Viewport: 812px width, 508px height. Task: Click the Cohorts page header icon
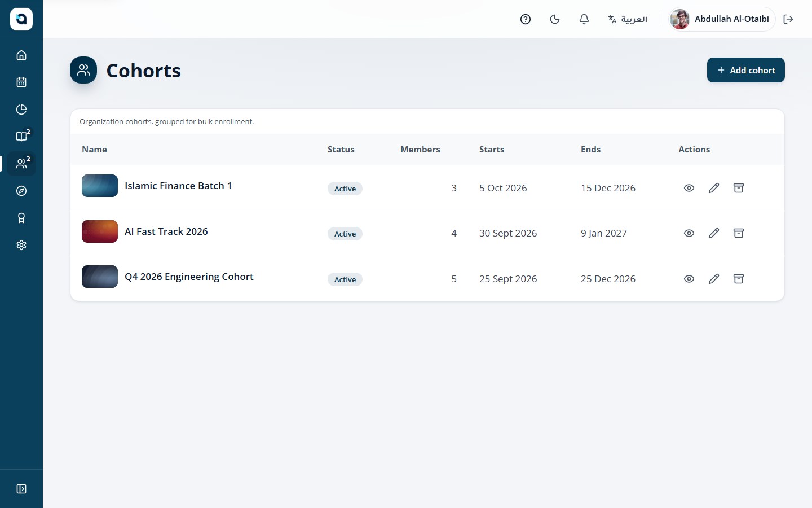point(83,70)
